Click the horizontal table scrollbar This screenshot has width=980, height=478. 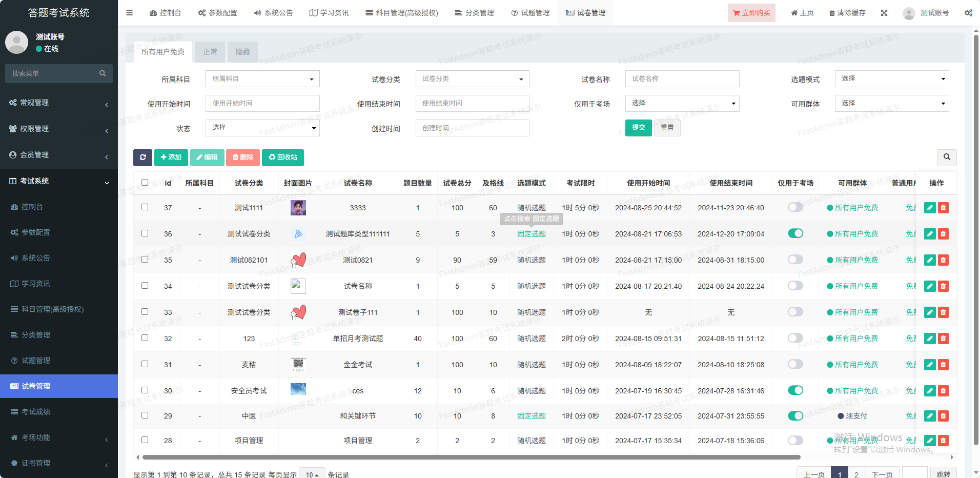pos(471,457)
